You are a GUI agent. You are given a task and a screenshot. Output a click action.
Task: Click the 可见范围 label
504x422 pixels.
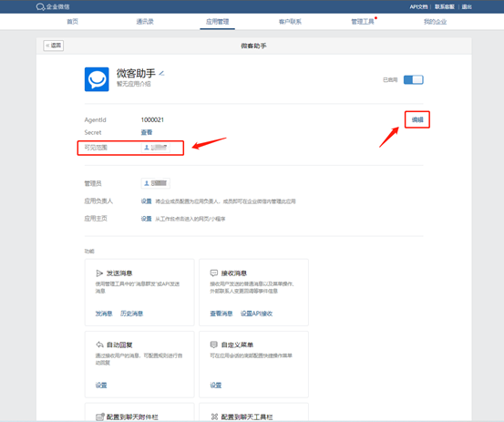pyautogui.click(x=96, y=148)
